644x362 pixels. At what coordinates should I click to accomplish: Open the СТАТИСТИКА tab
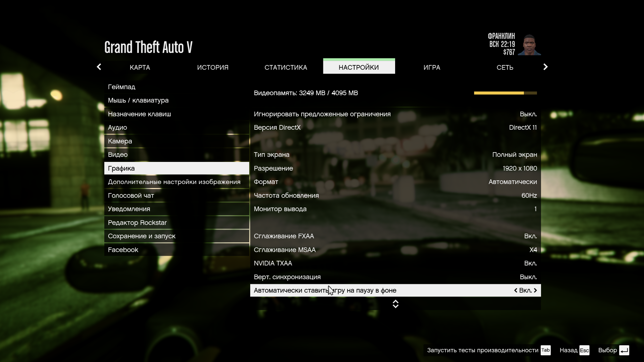pos(286,67)
